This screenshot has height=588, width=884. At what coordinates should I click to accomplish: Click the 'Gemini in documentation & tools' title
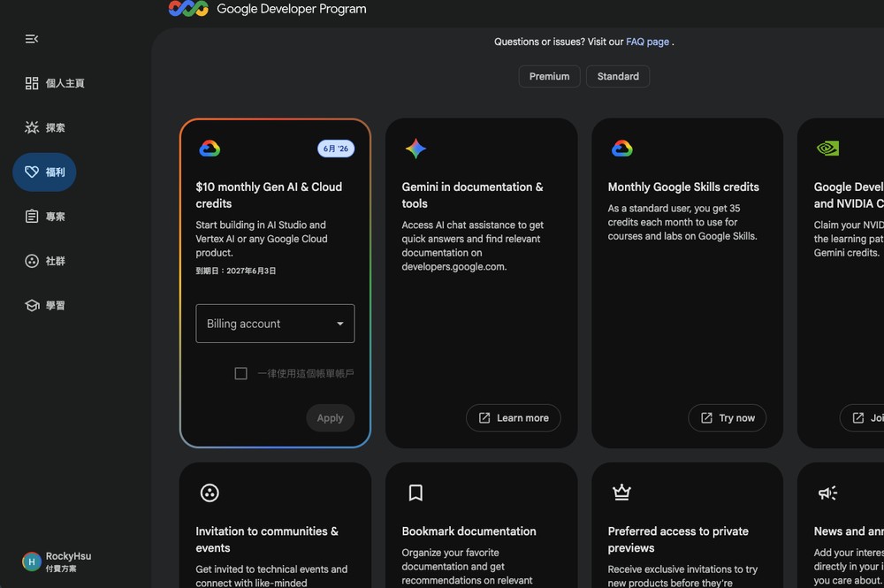click(x=472, y=195)
